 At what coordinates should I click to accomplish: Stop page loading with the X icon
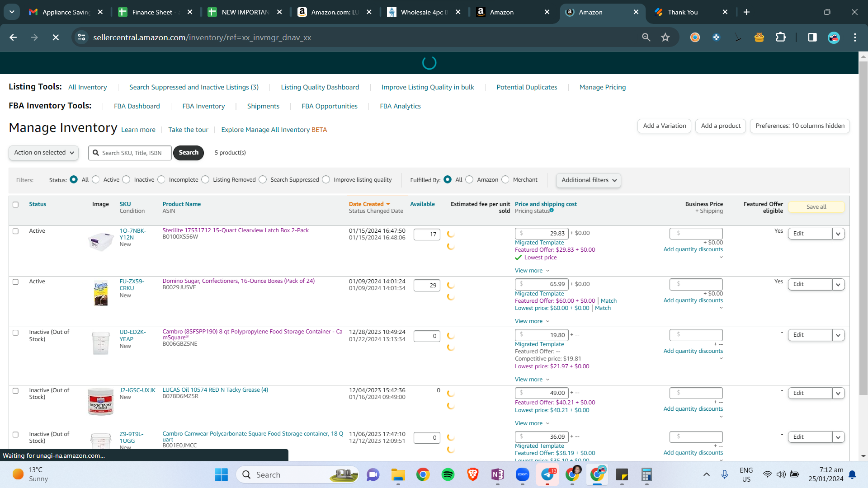[x=56, y=38]
